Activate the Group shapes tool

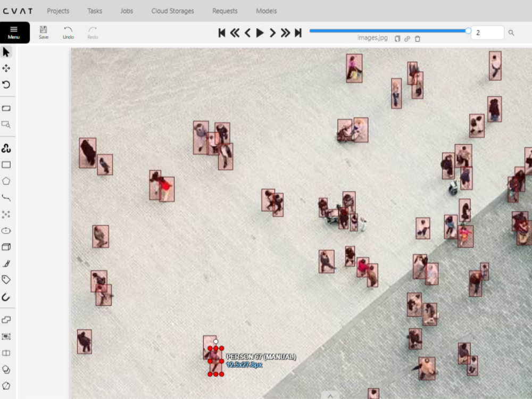[6, 337]
